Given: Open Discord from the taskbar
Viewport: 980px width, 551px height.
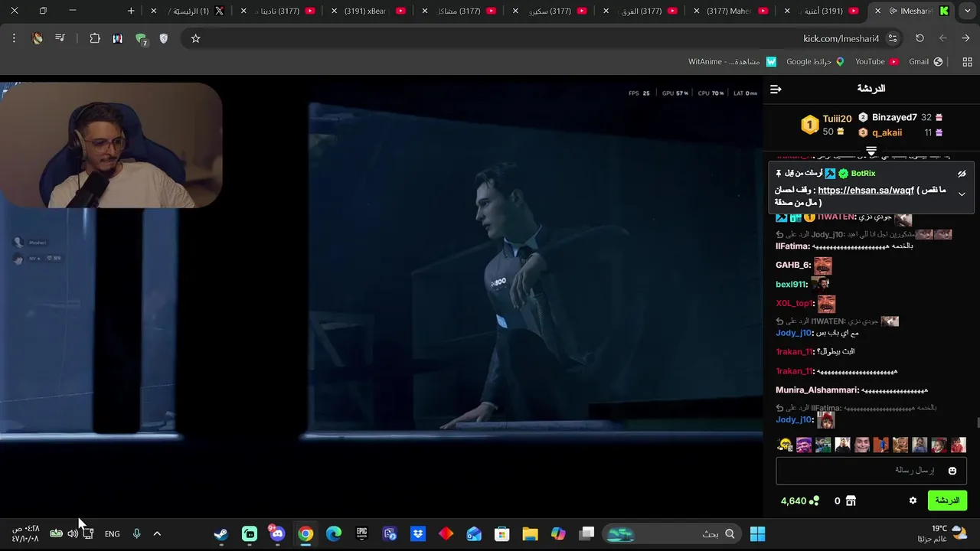Looking at the screenshot, I should coord(277,533).
